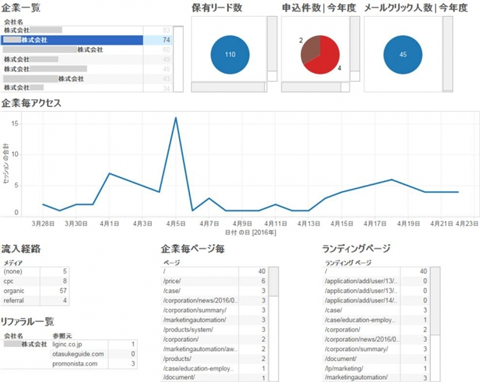Click the landing page list scrollbar
Screen dimensions: 480x382
(x=435, y=324)
